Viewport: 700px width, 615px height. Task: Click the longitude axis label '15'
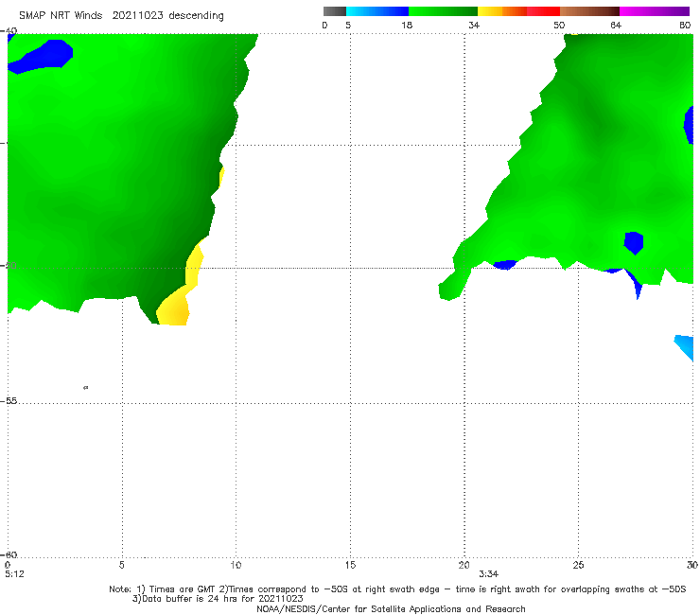pos(350,565)
